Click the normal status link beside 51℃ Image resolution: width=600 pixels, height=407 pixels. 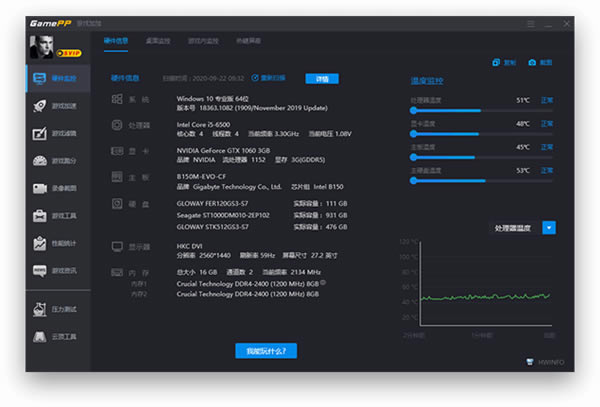[547, 100]
